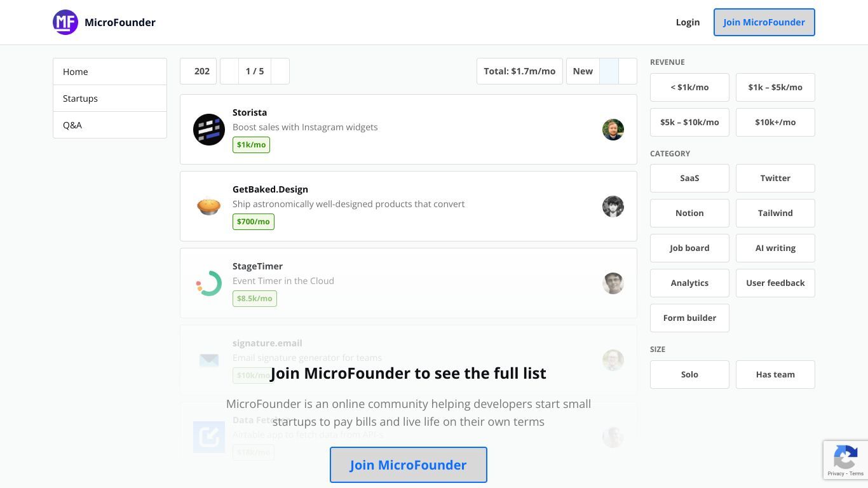Click the highlighted light-blue view button
This screenshot has width=868, height=488.
(609, 71)
